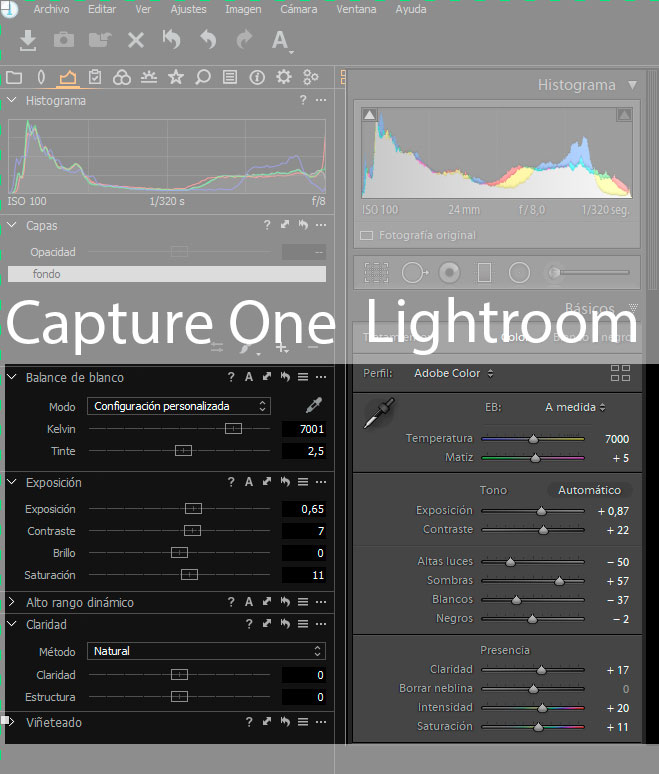Screen dimensions: 659x774
Task: Click the import images download arrow icon
Action: [28, 40]
